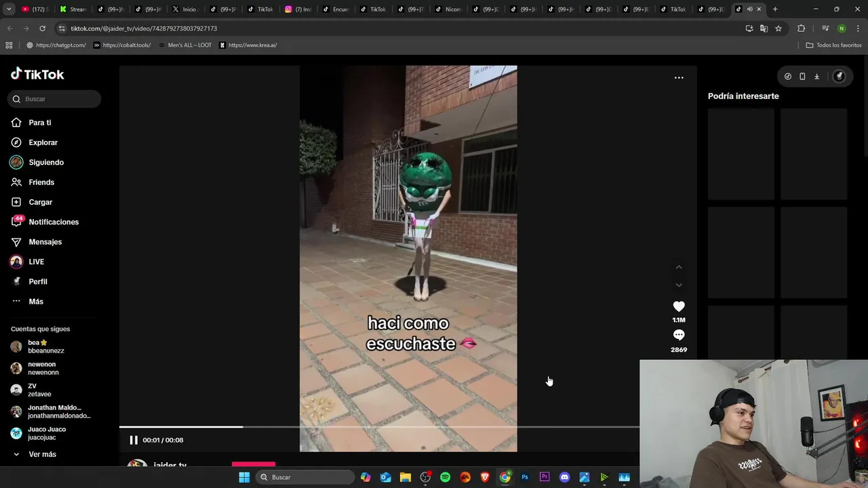The height and width of the screenshot is (488, 868).
Task: Open the Chrome apps grid icon
Action: pyautogui.click(x=9, y=45)
